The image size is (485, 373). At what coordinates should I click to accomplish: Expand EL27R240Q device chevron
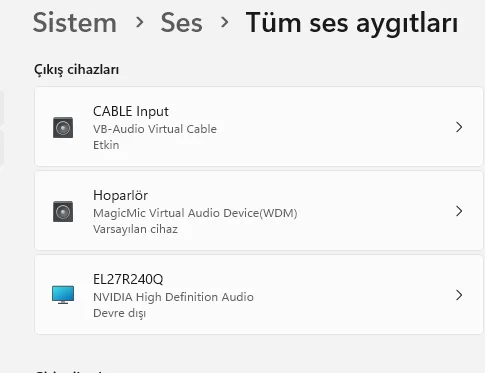point(459,295)
